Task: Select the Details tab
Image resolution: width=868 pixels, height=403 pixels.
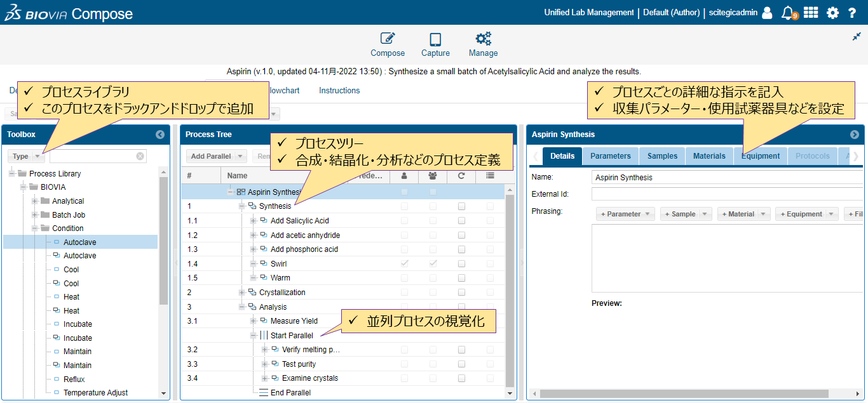Action: [562, 156]
